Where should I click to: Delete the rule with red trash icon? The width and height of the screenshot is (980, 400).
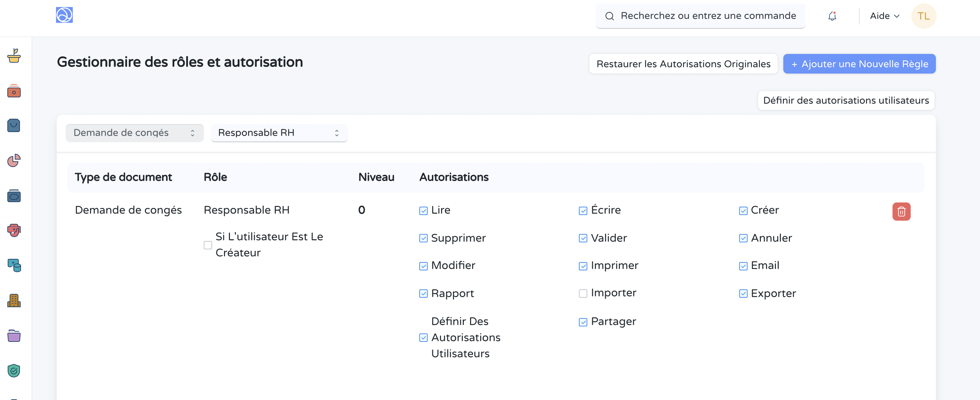901,211
